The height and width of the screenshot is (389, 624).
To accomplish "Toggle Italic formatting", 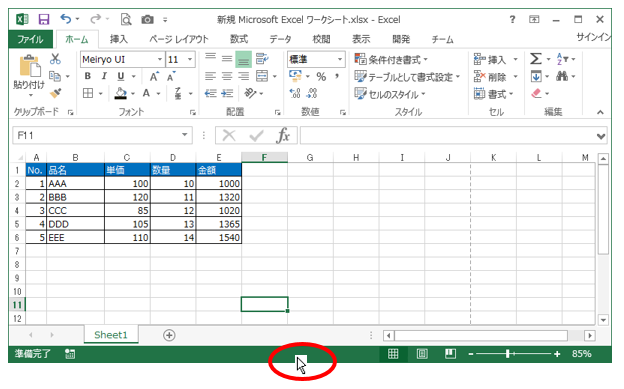I will click(x=104, y=76).
